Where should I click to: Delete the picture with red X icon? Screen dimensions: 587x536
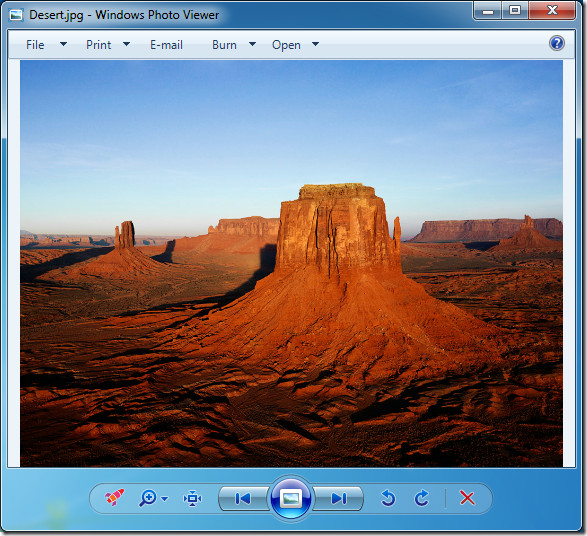tap(467, 498)
